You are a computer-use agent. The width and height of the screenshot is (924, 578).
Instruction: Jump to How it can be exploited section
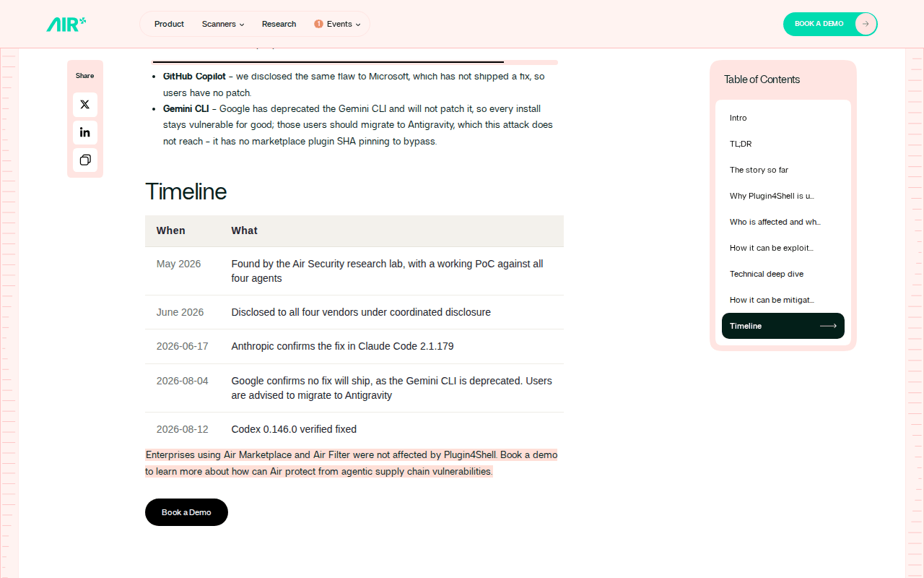coord(783,248)
